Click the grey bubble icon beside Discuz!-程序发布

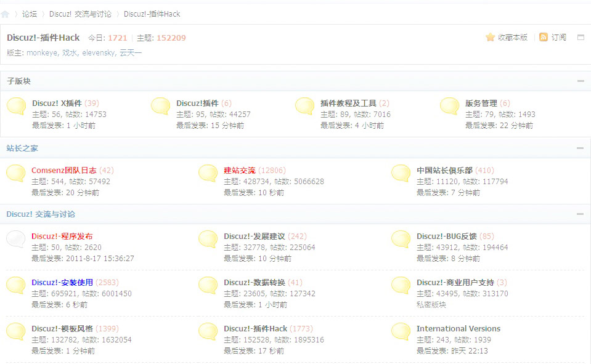(16, 239)
